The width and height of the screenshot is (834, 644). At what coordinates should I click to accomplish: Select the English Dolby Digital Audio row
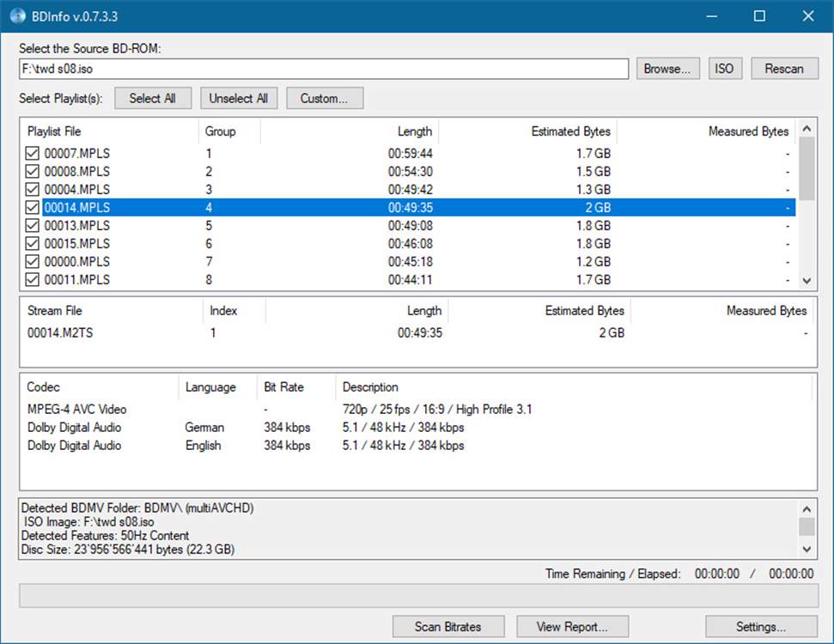pyautogui.click(x=417, y=446)
